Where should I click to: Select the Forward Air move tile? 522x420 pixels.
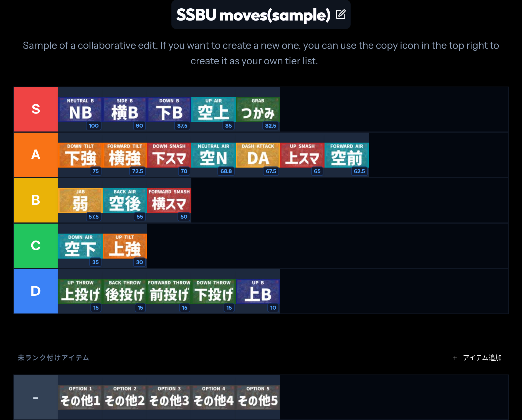pyautogui.click(x=347, y=155)
